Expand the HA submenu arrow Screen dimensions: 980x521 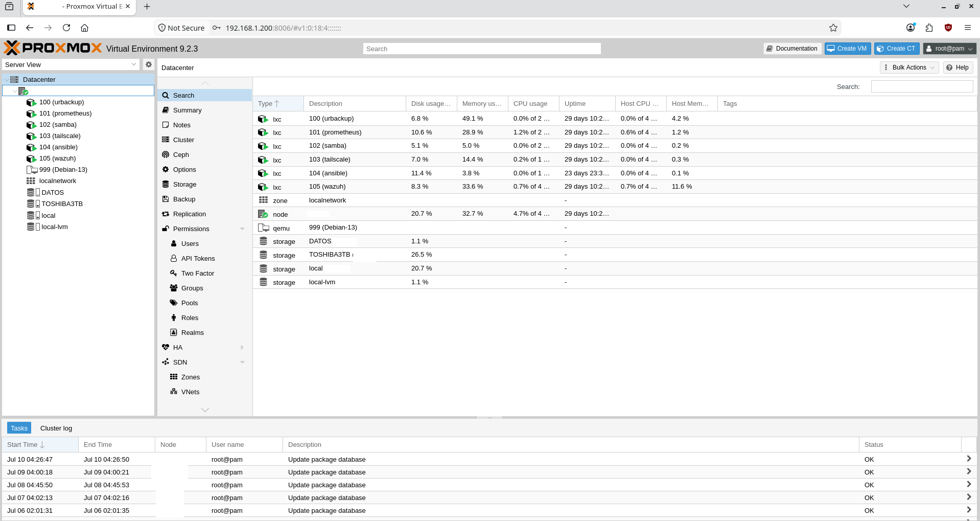coord(242,347)
